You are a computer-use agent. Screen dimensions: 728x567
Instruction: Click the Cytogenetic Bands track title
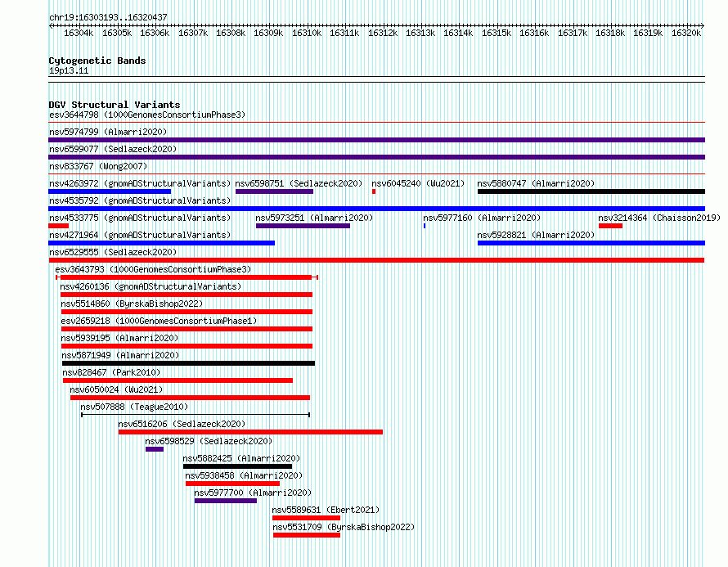click(x=97, y=61)
